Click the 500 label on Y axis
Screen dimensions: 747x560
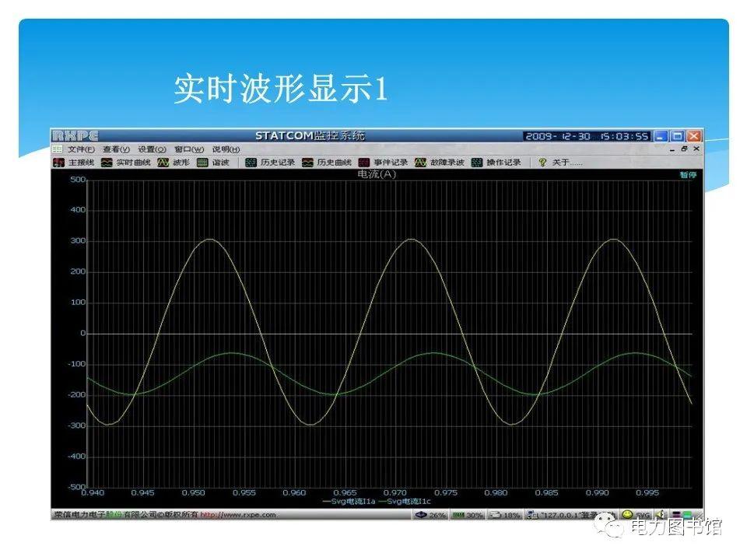78,180
